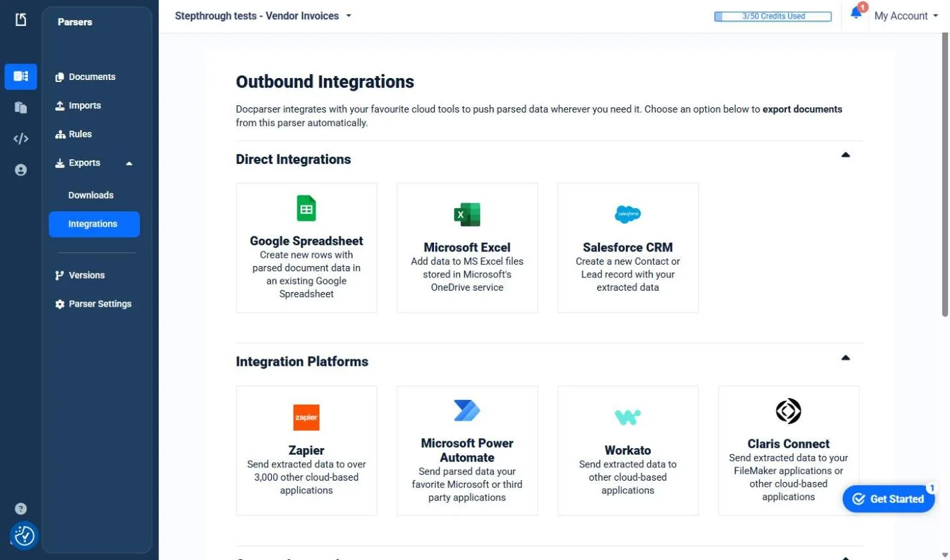Screen dimensions: 950x560
Task: Collapse the Exports submenu arrow
Action: [x=129, y=163]
